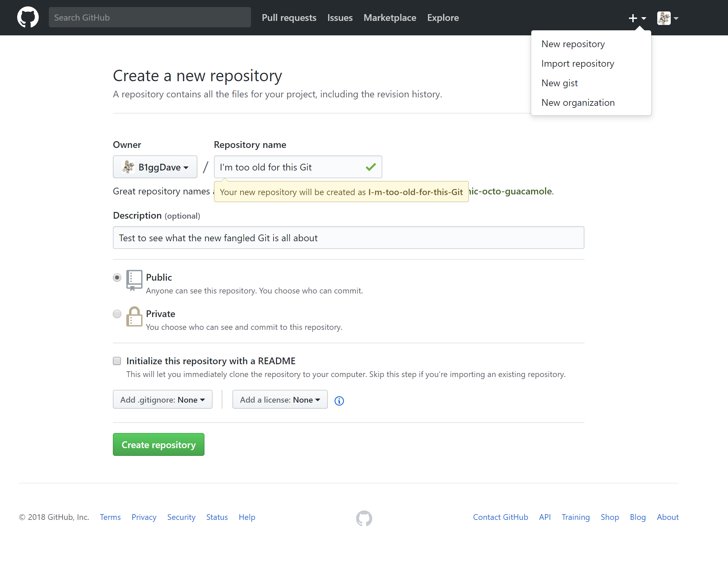
Task: Open the Blog footer link
Action: tap(638, 517)
